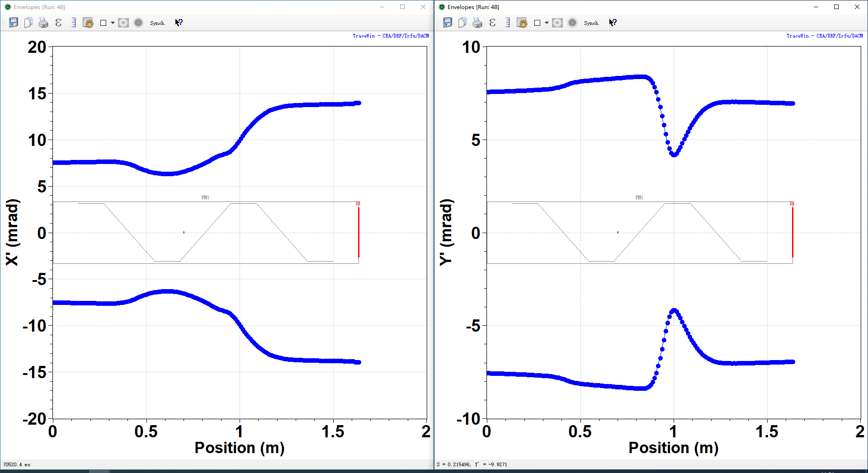Click gray circle record icon in left window
This screenshot has height=473, width=868.
click(x=138, y=23)
